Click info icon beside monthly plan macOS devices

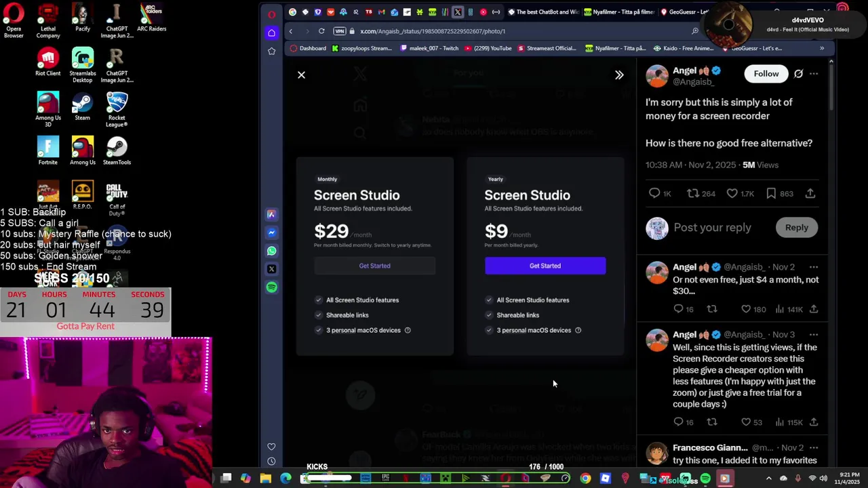click(x=408, y=330)
